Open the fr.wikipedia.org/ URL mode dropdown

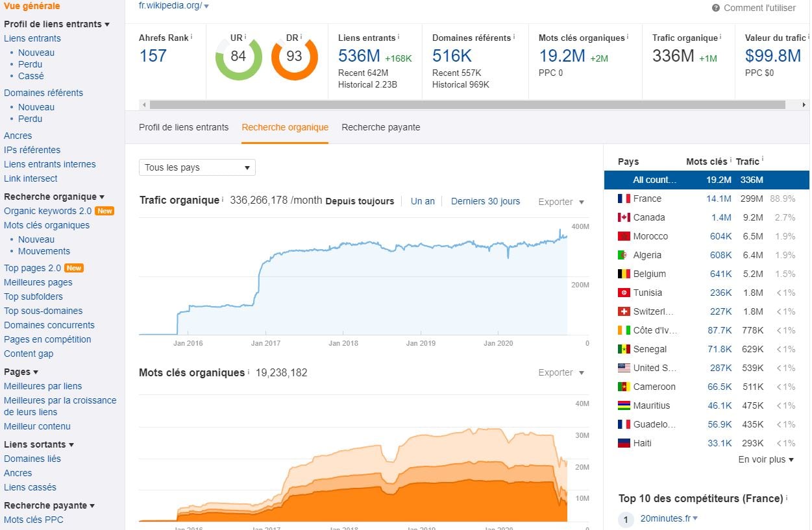206,6
